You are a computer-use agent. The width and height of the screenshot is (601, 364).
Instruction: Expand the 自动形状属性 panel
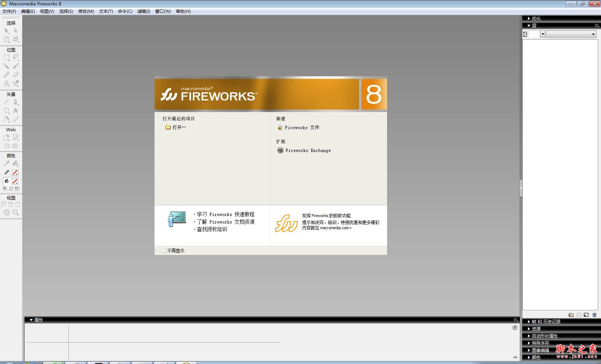coord(529,336)
